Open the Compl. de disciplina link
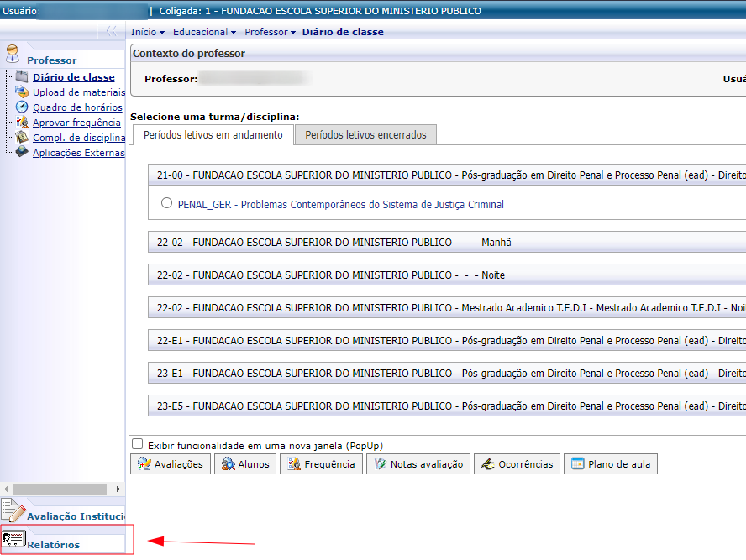This screenshot has width=746, height=560. click(x=79, y=138)
